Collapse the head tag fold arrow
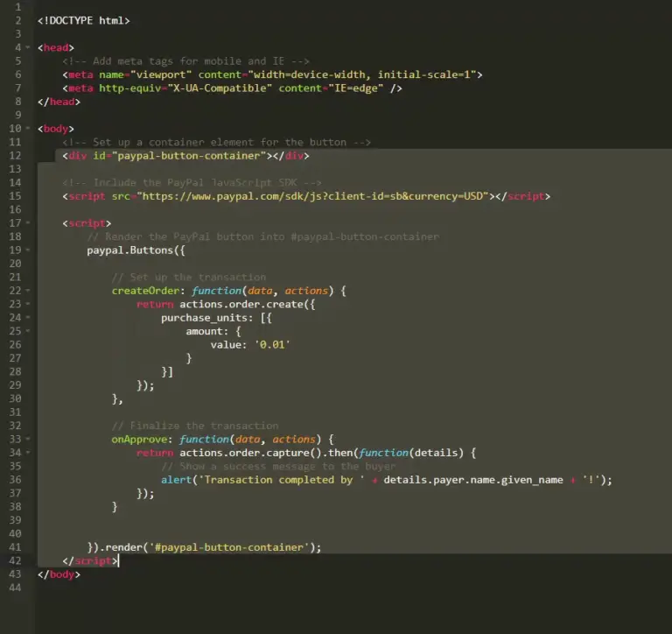This screenshot has height=634, width=672. point(30,47)
